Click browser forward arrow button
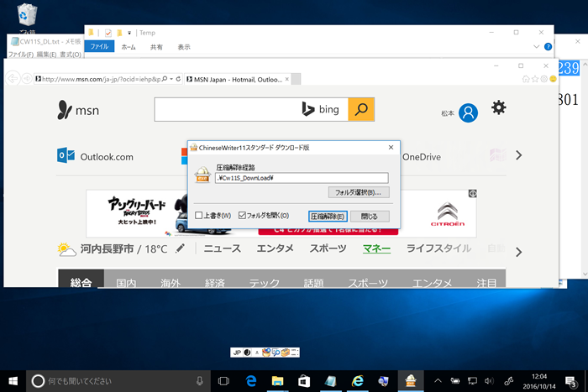 click(27, 79)
